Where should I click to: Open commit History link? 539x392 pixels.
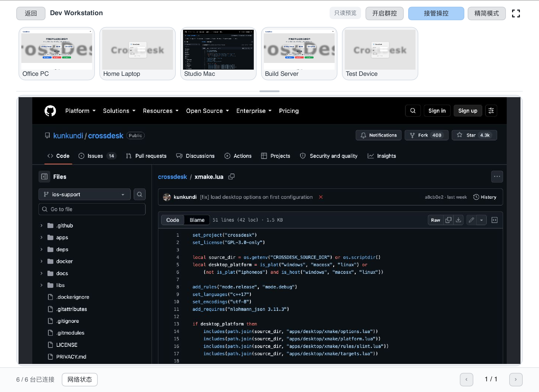(x=485, y=197)
